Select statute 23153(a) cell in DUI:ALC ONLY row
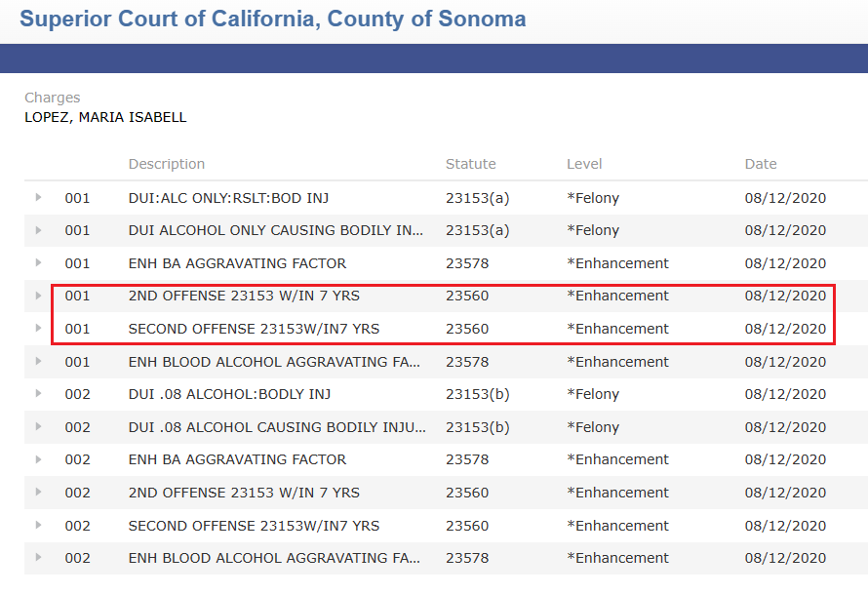Viewport: 868px width, 594px height. 477,198
